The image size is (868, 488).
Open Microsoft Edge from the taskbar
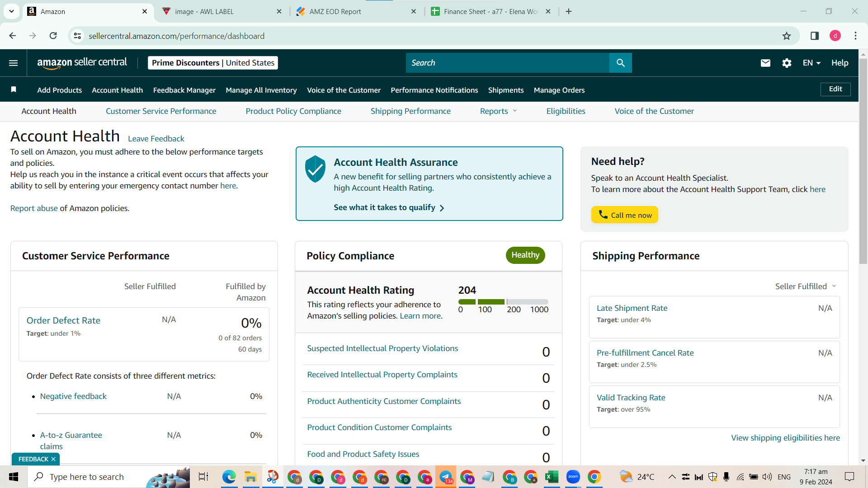pyautogui.click(x=229, y=477)
